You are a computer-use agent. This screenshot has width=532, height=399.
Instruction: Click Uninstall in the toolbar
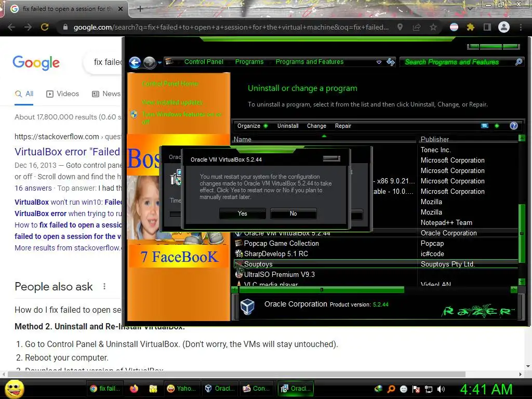tap(288, 126)
